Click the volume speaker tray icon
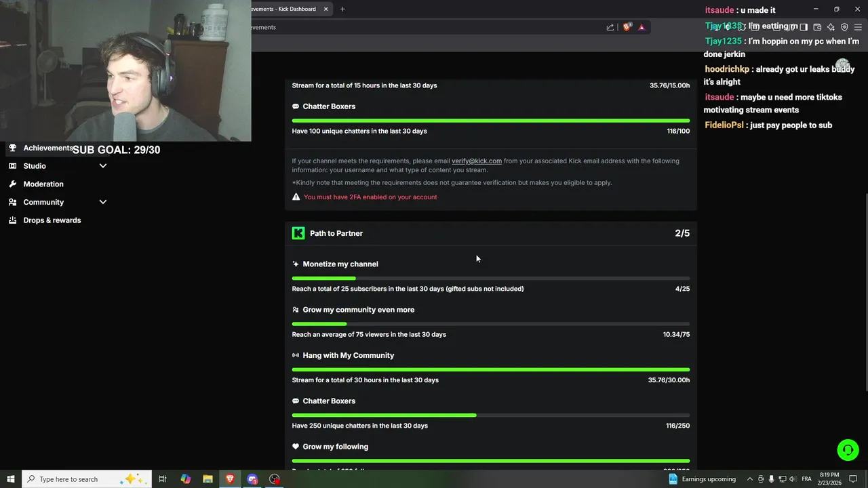The height and width of the screenshot is (488, 868). [793, 479]
